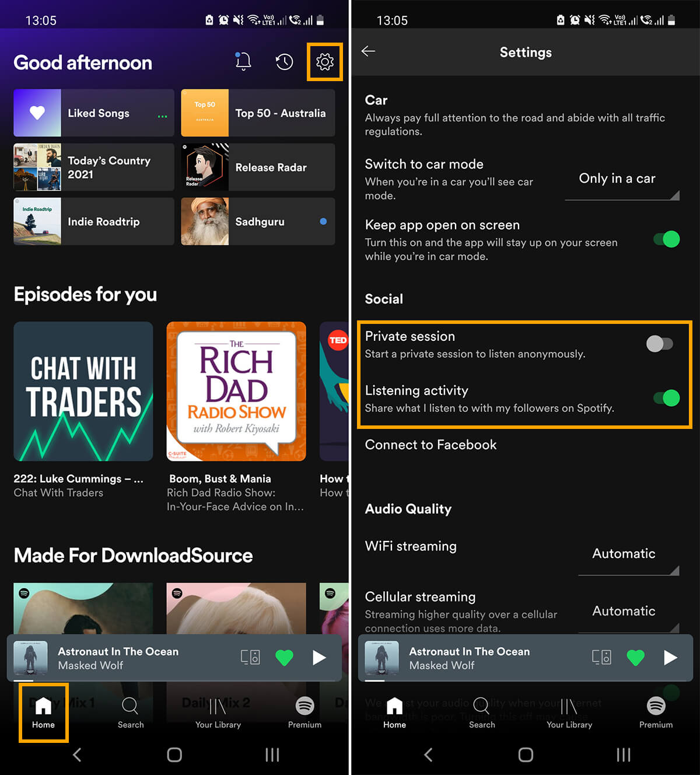
Task: Go to Search tab on left screen
Action: pos(130,713)
